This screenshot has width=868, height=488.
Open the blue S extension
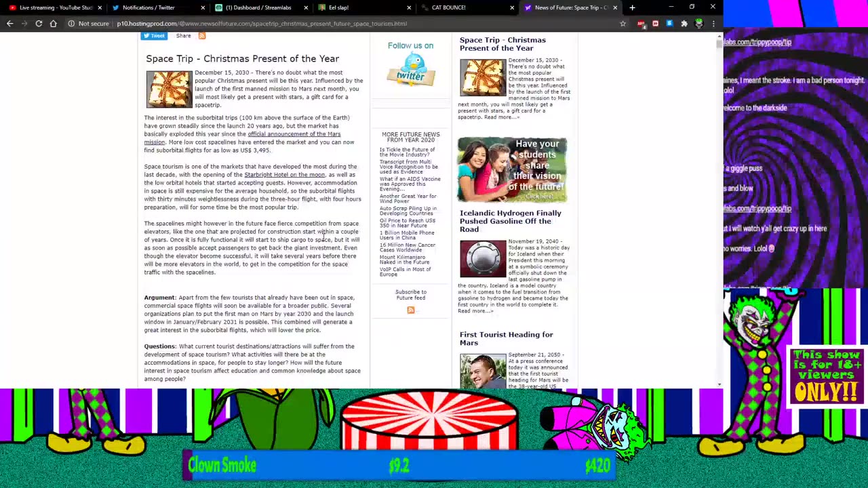[669, 24]
